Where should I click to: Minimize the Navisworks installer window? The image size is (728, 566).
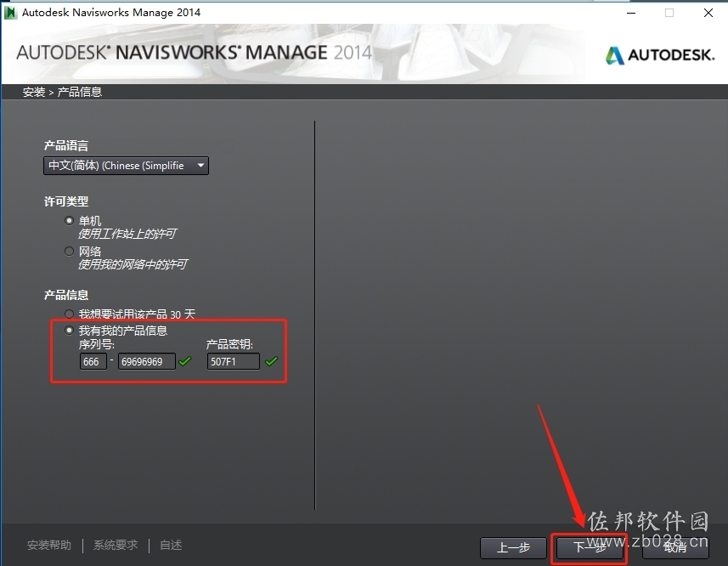coord(631,13)
